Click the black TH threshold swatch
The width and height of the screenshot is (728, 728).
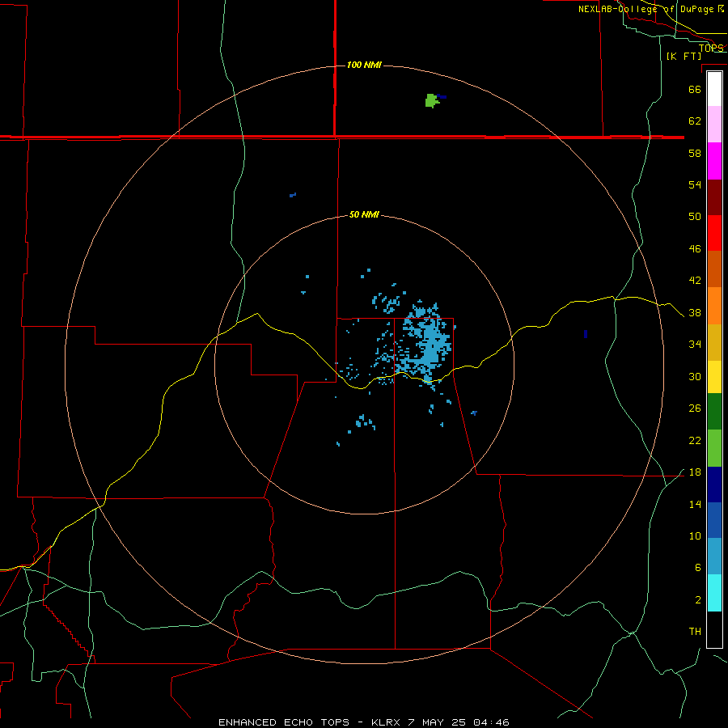(714, 629)
